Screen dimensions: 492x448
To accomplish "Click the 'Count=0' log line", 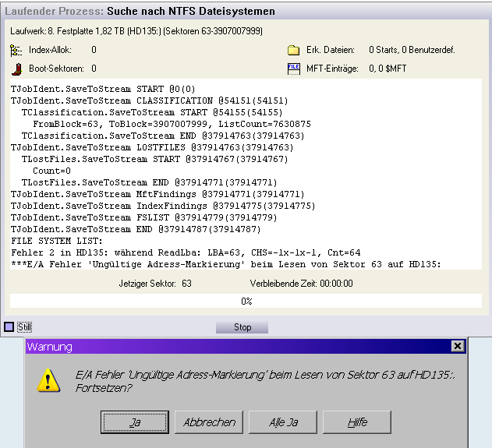I will 51,171.
